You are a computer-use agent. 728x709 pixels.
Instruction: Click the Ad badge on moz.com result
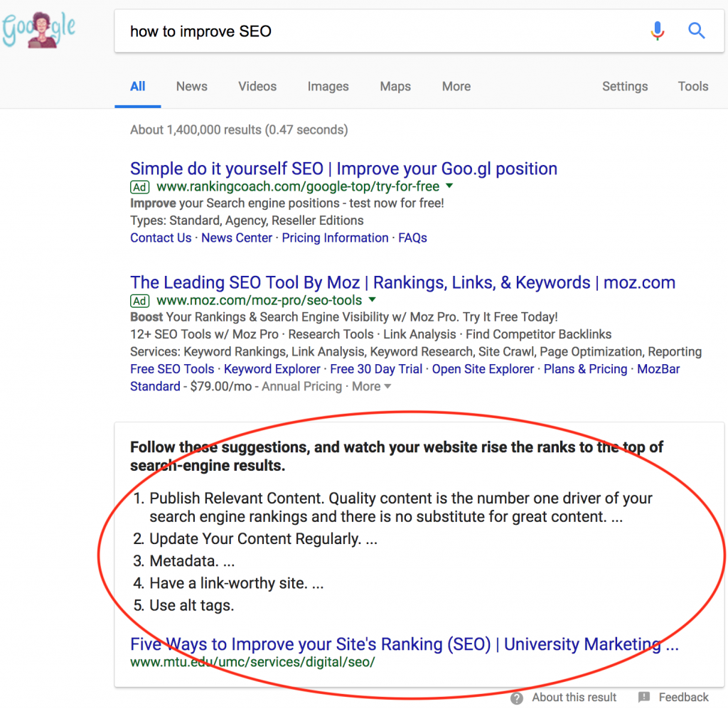point(140,301)
